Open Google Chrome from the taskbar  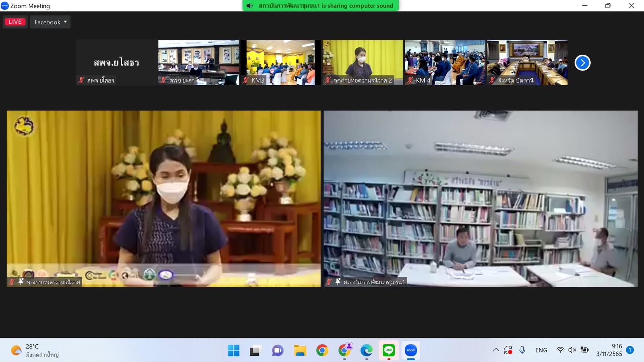point(322,350)
